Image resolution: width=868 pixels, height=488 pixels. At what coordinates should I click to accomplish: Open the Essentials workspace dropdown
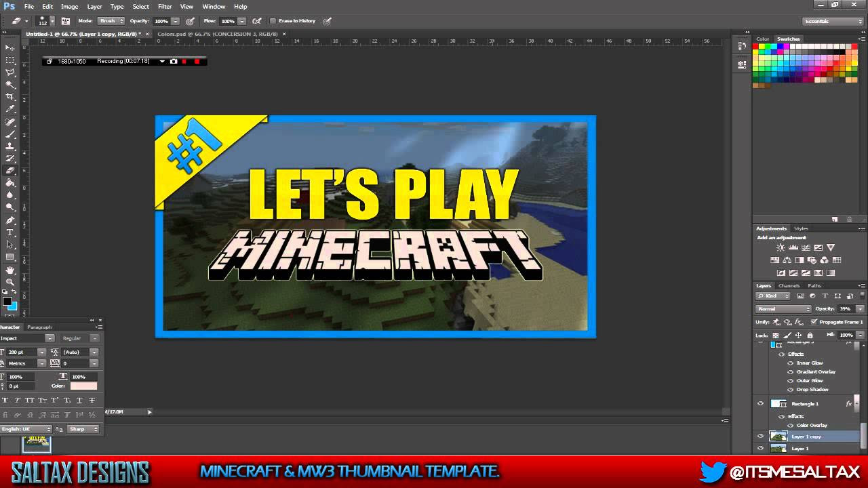(833, 21)
